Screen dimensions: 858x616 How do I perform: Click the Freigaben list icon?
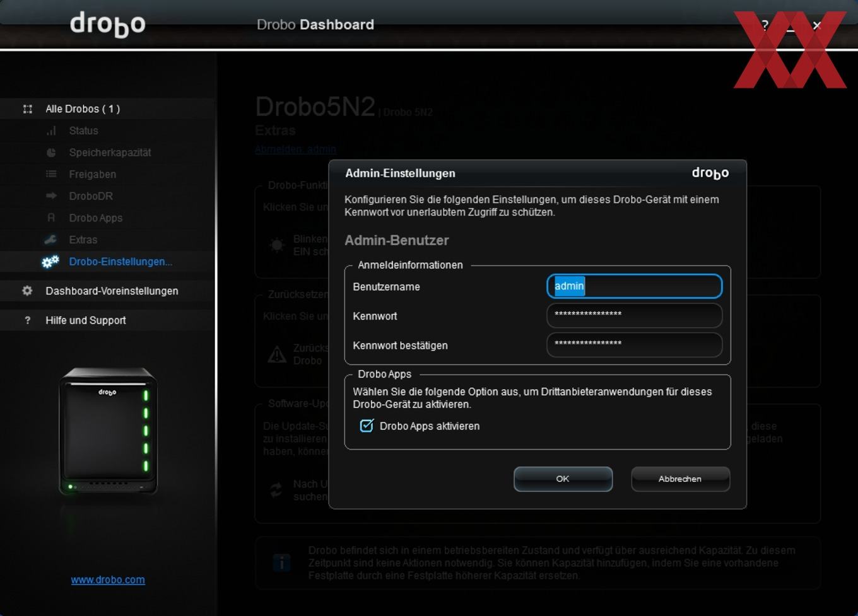(x=51, y=174)
